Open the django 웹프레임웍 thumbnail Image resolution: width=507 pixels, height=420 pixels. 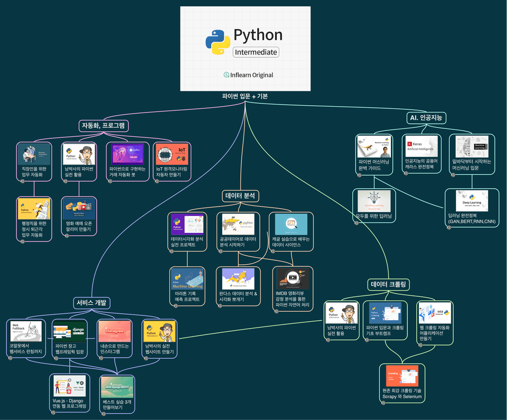70,331
